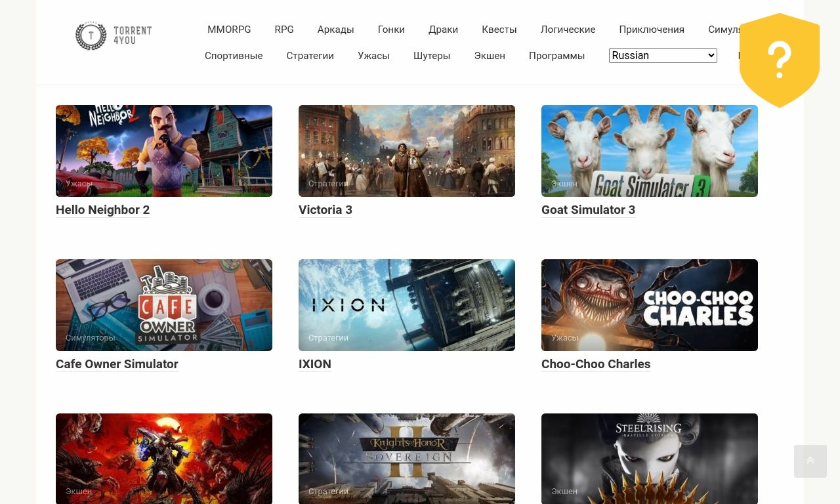Click Экшен tag on Steelrising card

pos(564,492)
